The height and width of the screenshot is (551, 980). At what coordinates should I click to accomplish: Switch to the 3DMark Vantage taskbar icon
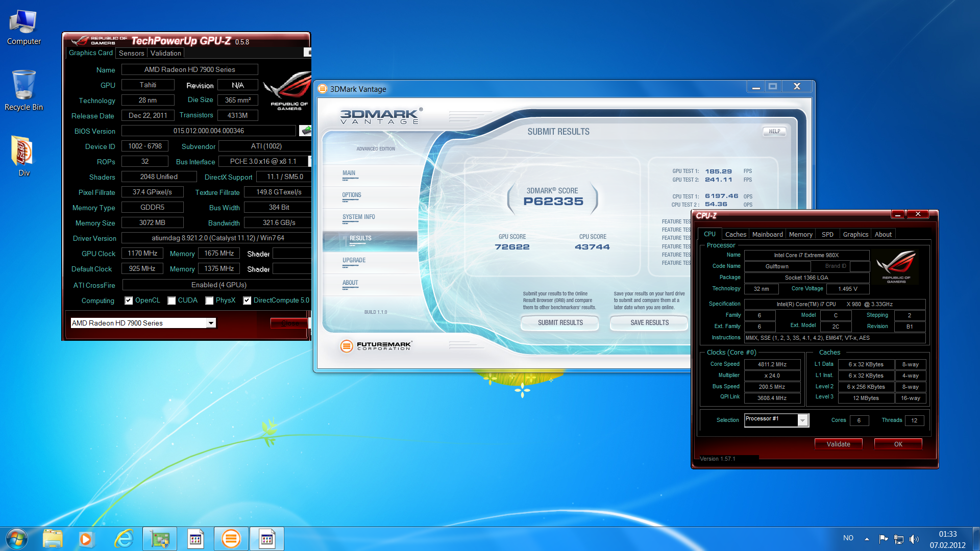pyautogui.click(x=231, y=539)
